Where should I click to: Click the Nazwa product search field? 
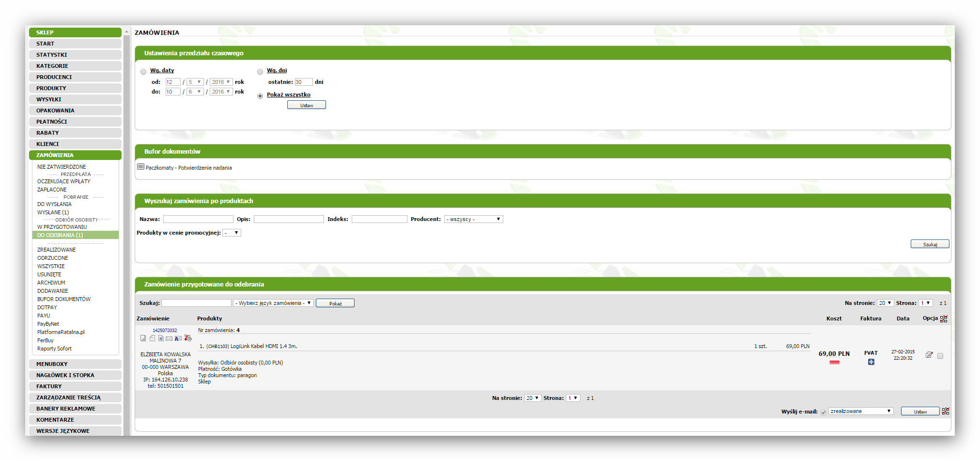pos(198,219)
